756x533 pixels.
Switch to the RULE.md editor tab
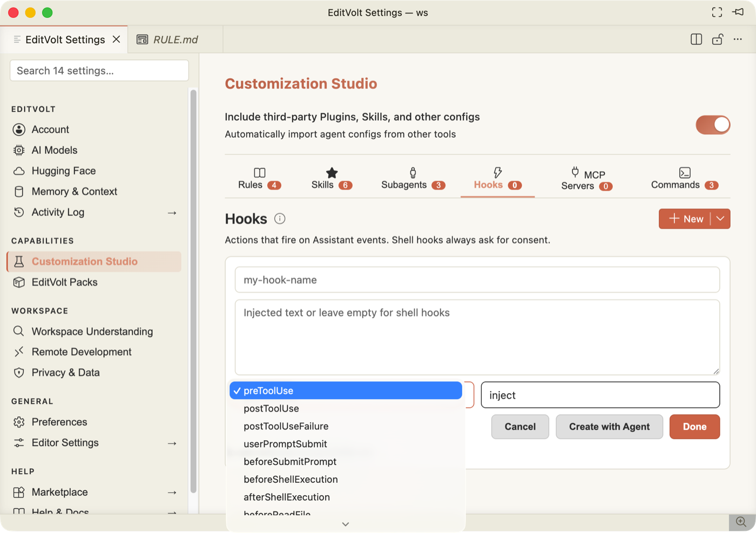pyautogui.click(x=175, y=39)
